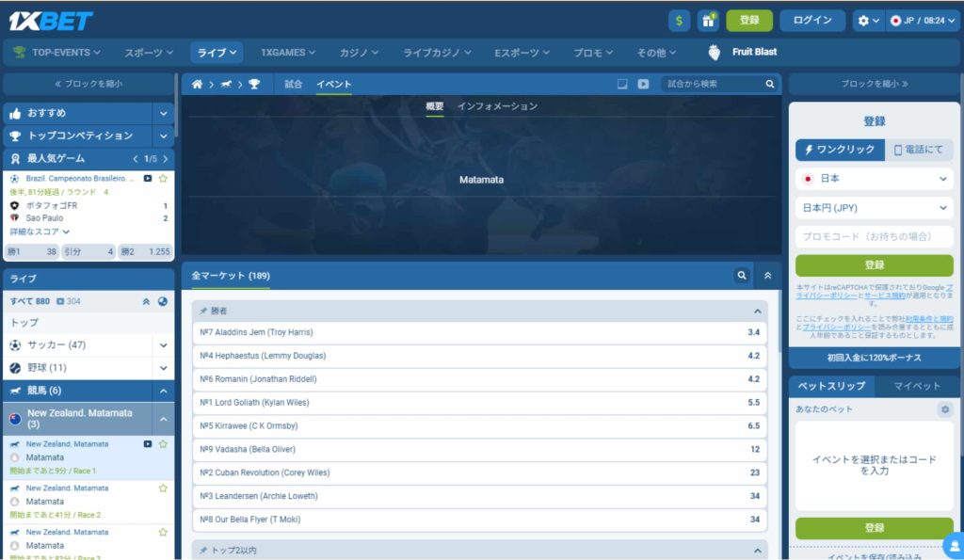Viewport: 964px width, 560px height.
Task: Pin the トップ2以内 market
Action: point(203,551)
